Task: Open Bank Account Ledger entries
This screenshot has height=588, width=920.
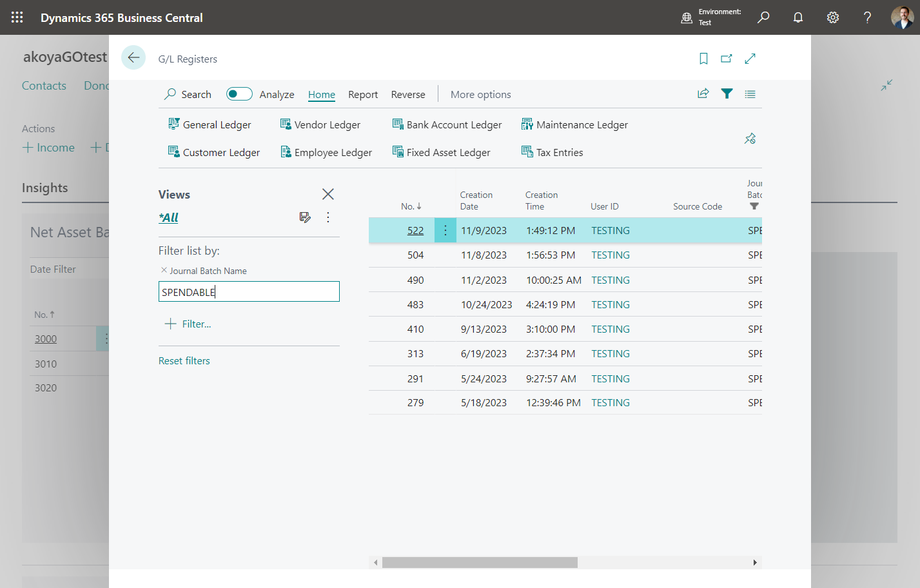Action: point(447,124)
